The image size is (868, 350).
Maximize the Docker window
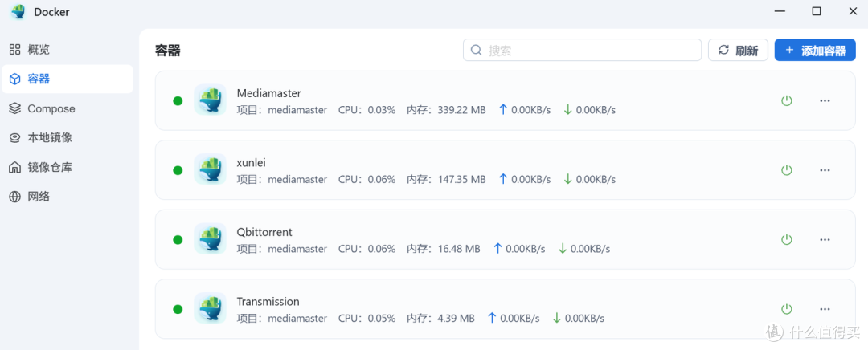click(817, 11)
